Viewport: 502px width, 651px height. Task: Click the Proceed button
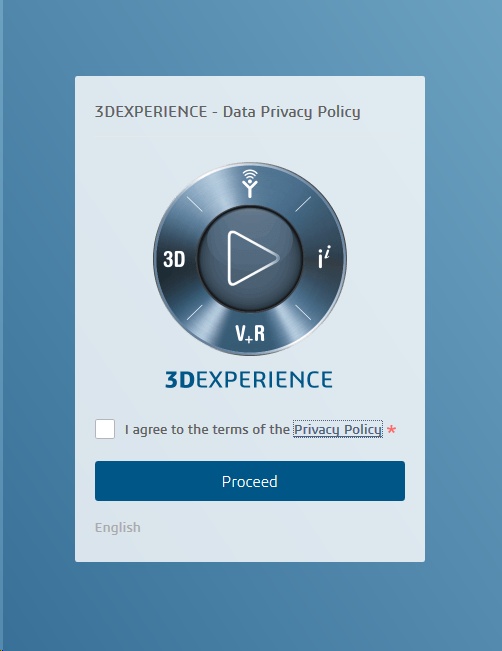[x=250, y=481]
